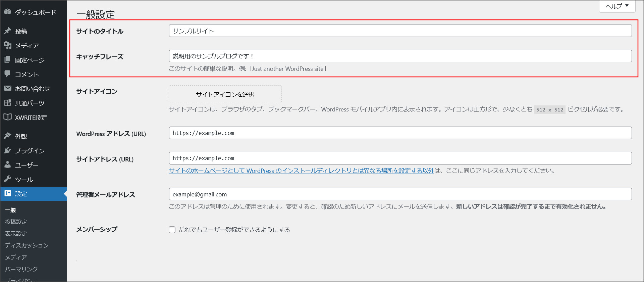The width and height of the screenshot is (644, 282).
Task: Click the wrench icon beside ツール
Action: coord(7,179)
